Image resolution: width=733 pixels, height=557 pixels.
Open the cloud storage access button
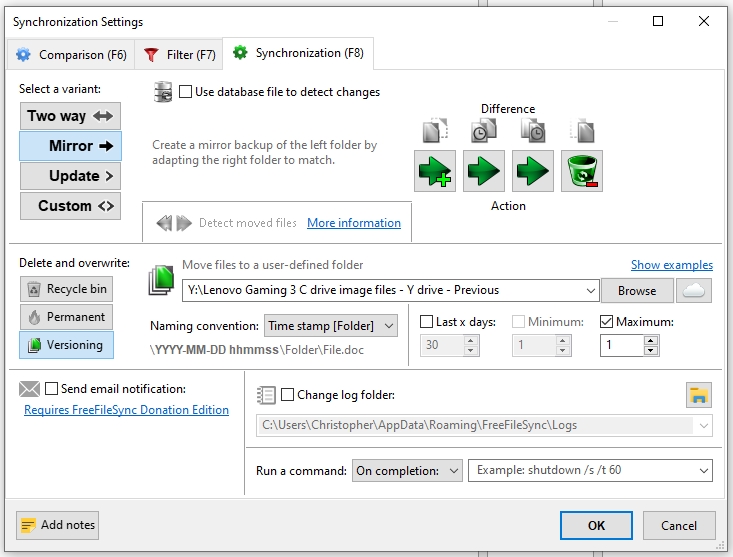(x=694, y=291)
